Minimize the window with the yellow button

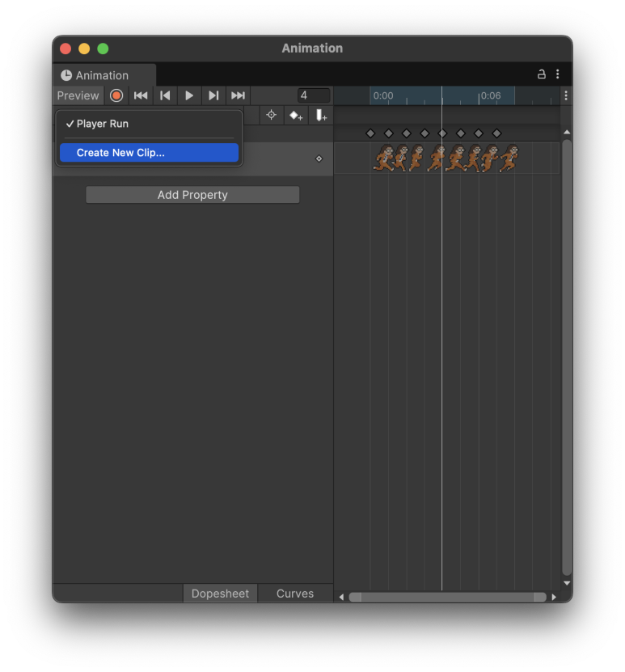pyautogui.click(x=84, y=49)
